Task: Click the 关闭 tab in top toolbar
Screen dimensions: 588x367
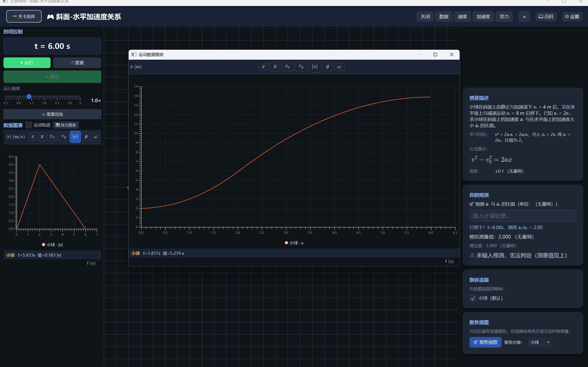Action: [425, 17]
